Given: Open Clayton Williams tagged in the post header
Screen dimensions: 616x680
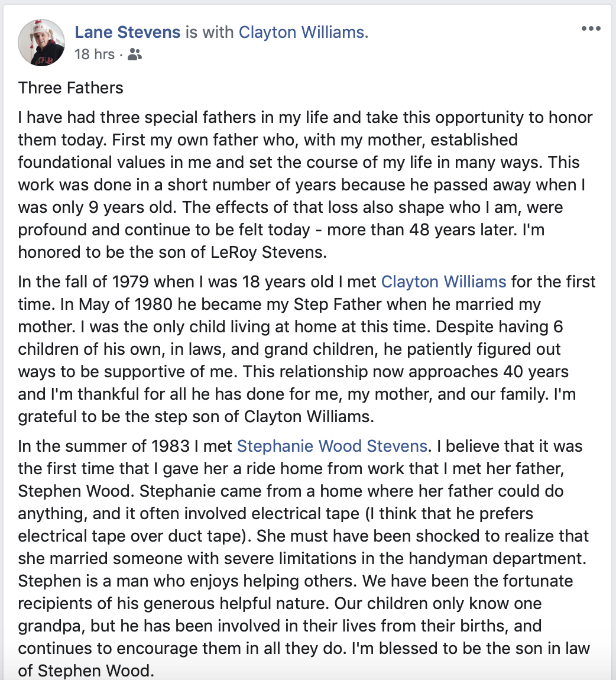Looking at the screenshot, I should click(303, 32).
